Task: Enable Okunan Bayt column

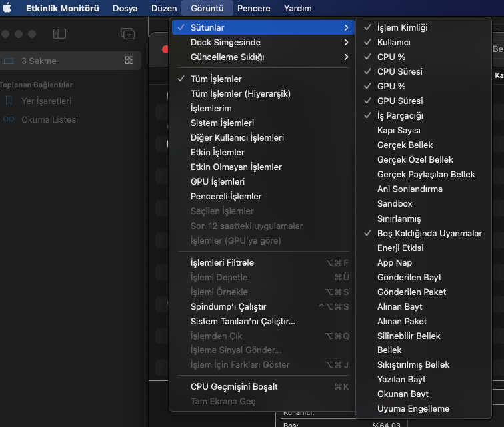Action: click(423, 394)
